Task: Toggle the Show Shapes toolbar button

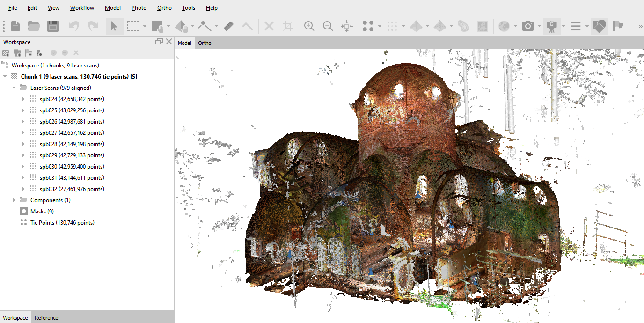Action: point(599,26)
